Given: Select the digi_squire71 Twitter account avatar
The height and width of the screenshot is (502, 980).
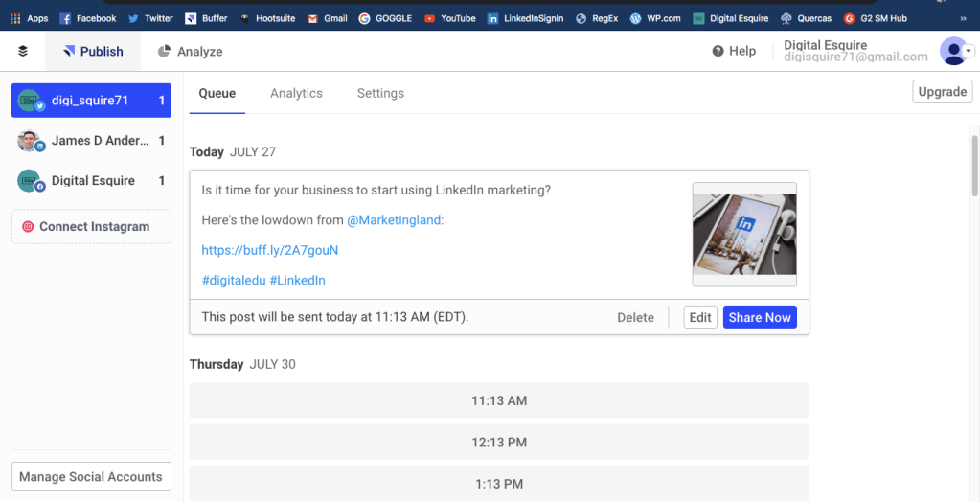Looking at the screenshot, I should [30, 101].
